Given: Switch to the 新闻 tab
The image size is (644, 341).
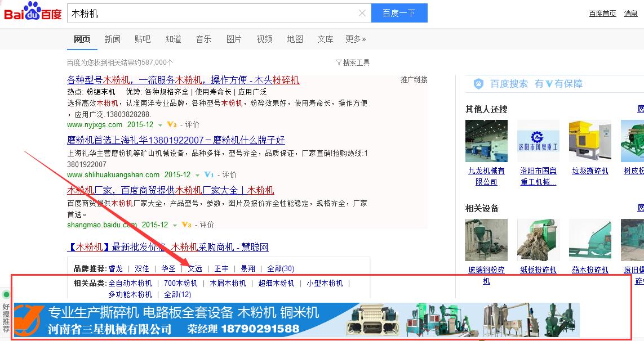Looking at the screenshot, I should point(112,39).
